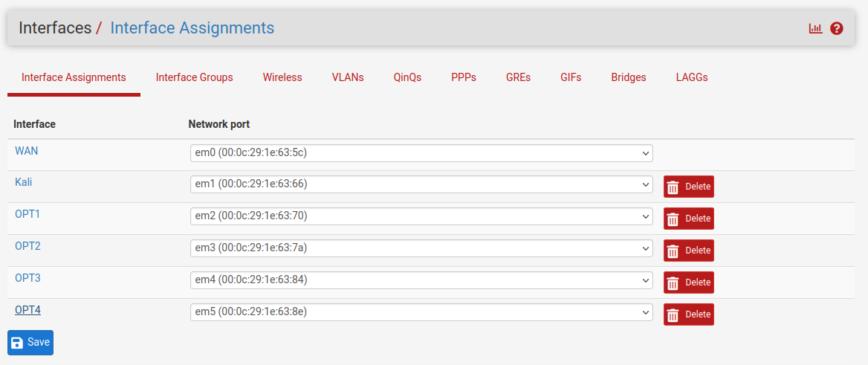Image resolution: width=868 pixels, height=365 pixels.
Task: Click the red help question mark icon
Action: point(837,28)
